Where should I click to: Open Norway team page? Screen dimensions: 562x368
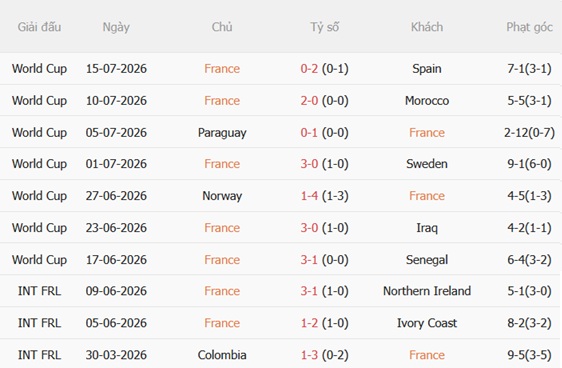click(222, 196)
